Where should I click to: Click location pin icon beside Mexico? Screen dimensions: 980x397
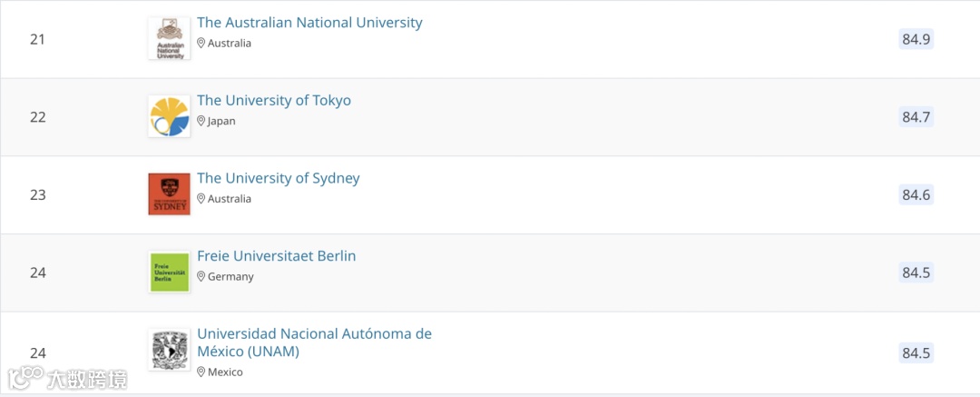coord(201,372)
